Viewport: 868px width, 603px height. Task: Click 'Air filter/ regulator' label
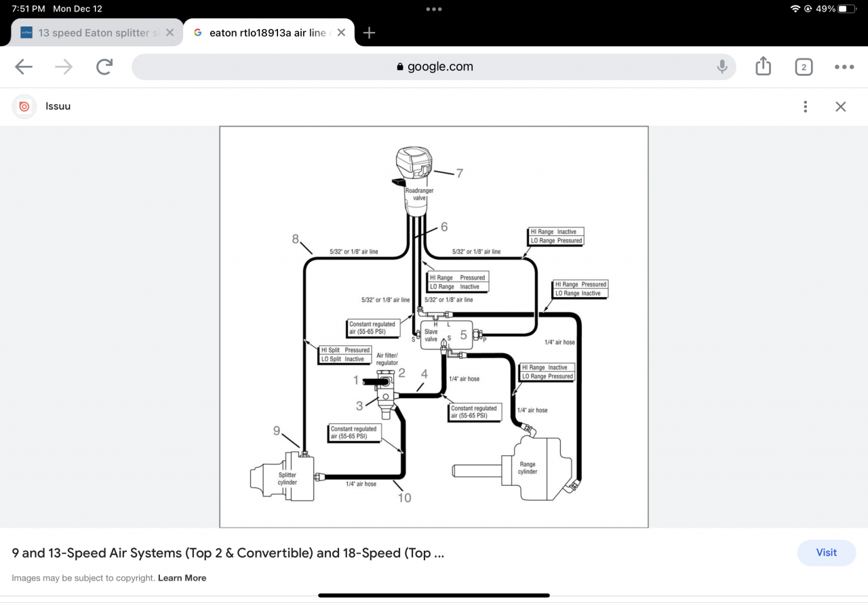[387, 359]
